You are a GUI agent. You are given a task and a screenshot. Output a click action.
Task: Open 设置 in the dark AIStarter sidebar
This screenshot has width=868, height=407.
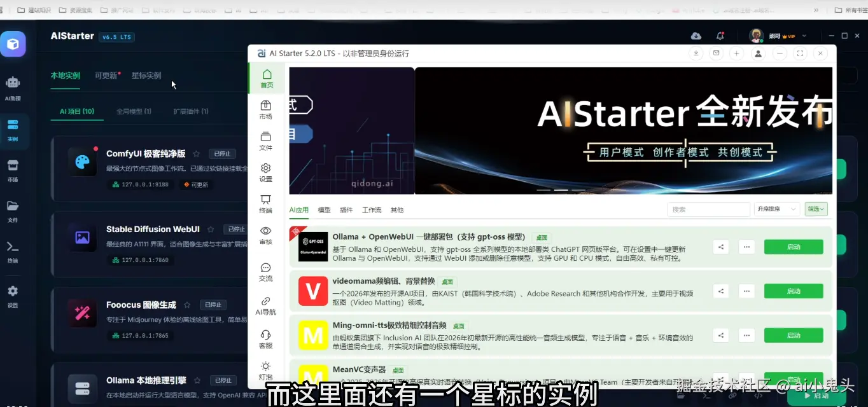[13, 296]
